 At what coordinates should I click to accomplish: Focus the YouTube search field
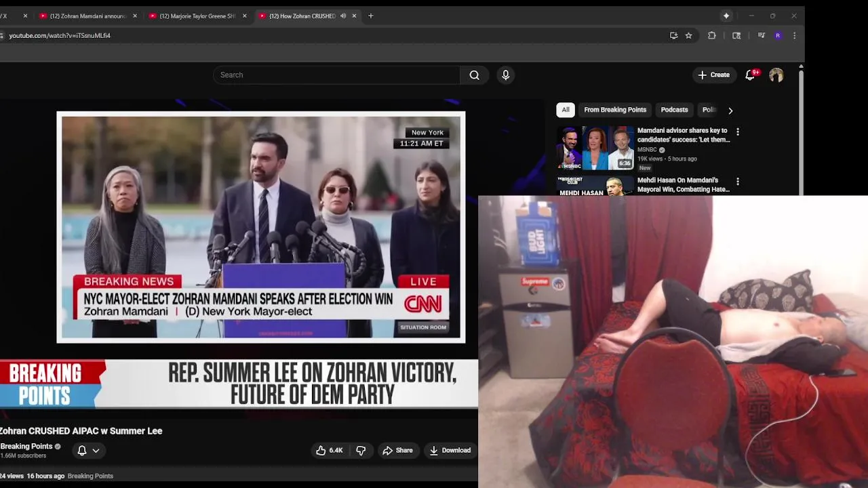pyautogui.click(x=336, y=75)
